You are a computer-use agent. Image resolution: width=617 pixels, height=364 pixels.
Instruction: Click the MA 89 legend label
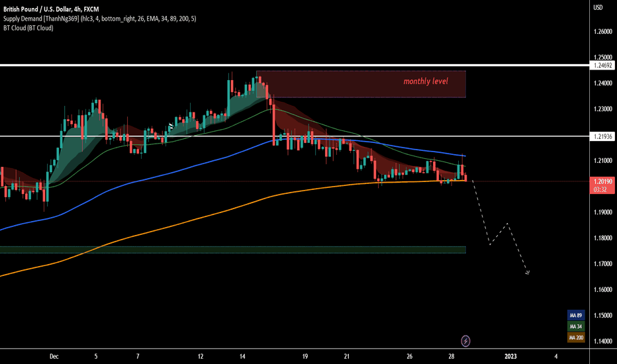tap(576, 315)
